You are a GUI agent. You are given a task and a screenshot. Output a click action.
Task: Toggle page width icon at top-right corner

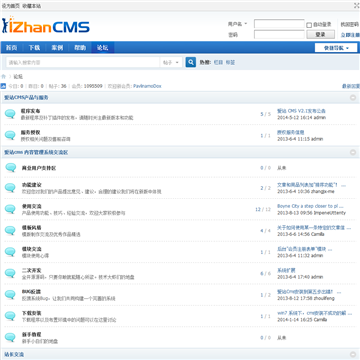point(356,5)
